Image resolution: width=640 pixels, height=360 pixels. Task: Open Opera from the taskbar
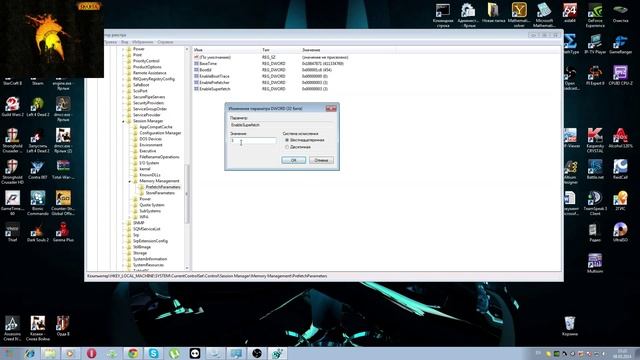click(91, 353)
